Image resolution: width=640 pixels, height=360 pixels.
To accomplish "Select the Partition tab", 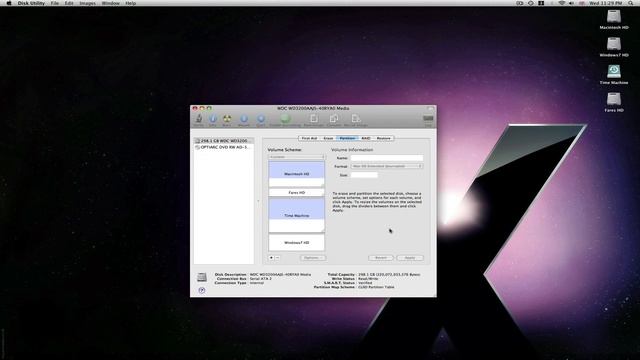I will tap(347, 138).
